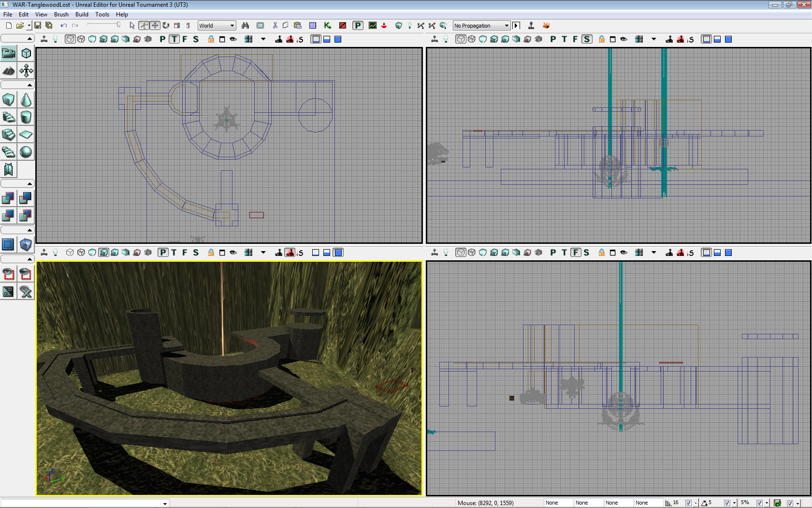Collapse the CSG section expander arrow

tap(30, 184)
